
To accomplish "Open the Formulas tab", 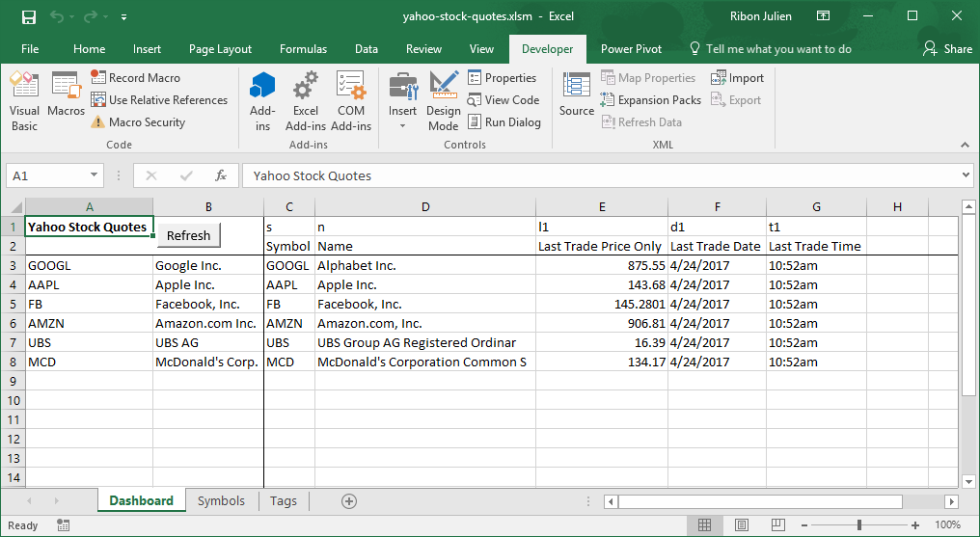I will tap(303, 49).
